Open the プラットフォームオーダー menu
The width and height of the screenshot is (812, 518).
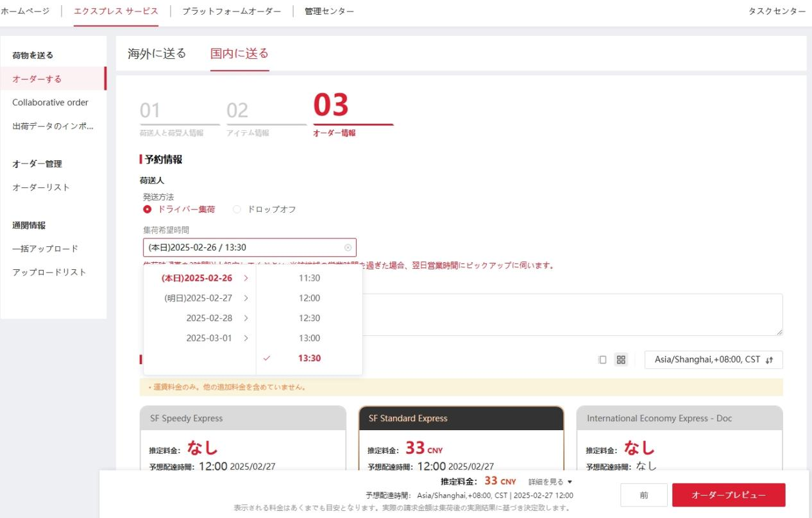coord(232,11)
